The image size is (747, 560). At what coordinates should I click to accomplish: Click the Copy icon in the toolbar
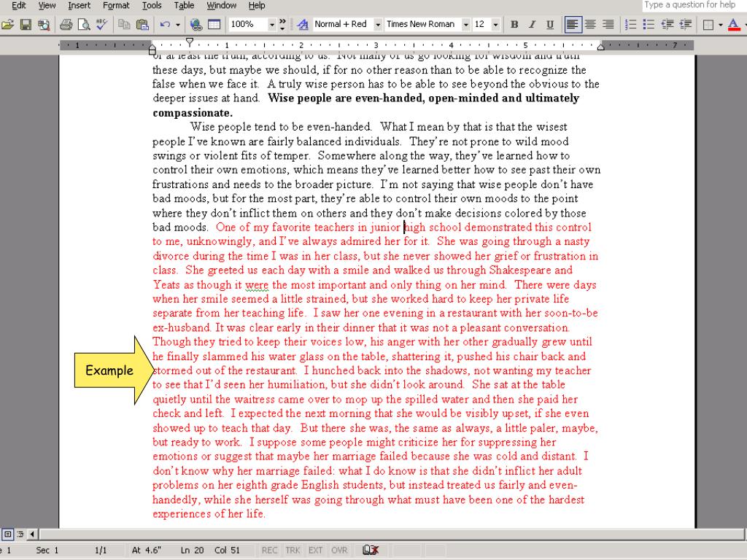click(x=124, y=24)
